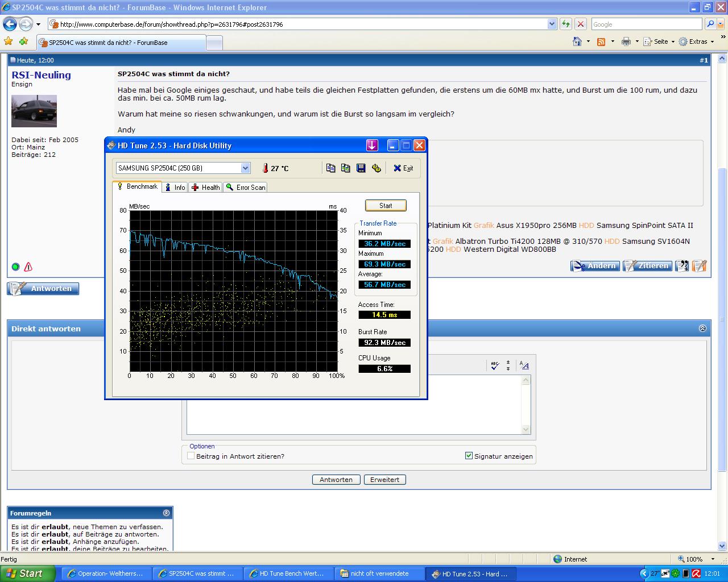Click the quick reply pencil icon
728x582 pixels.
(700, 265)
